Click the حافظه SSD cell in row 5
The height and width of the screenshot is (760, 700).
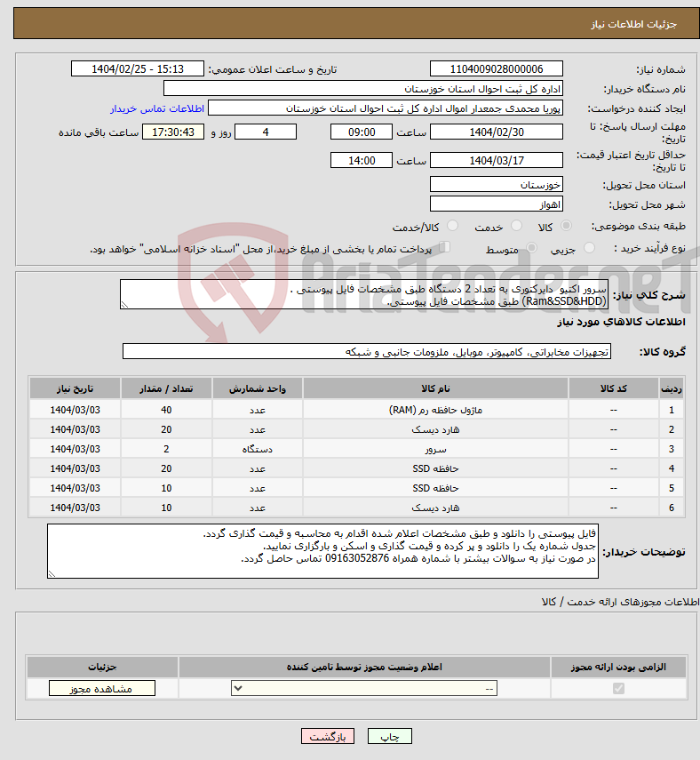point(435,488)
